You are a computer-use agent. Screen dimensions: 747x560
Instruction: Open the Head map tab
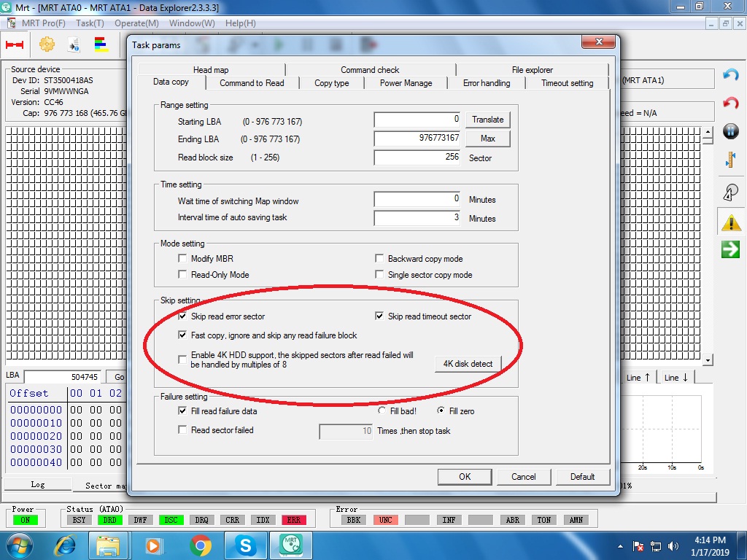[211, 69]
